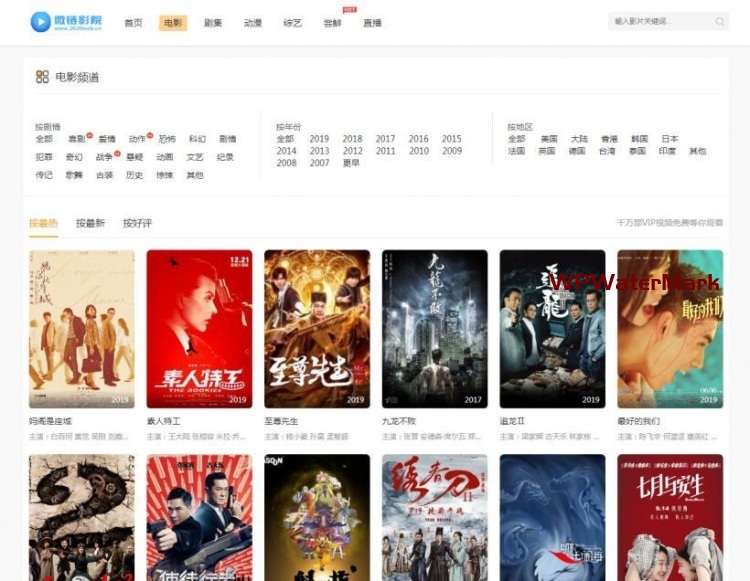Open the 妈阁是座城 movie poster
The image size is (750, 581).
[x=82, y=329]
